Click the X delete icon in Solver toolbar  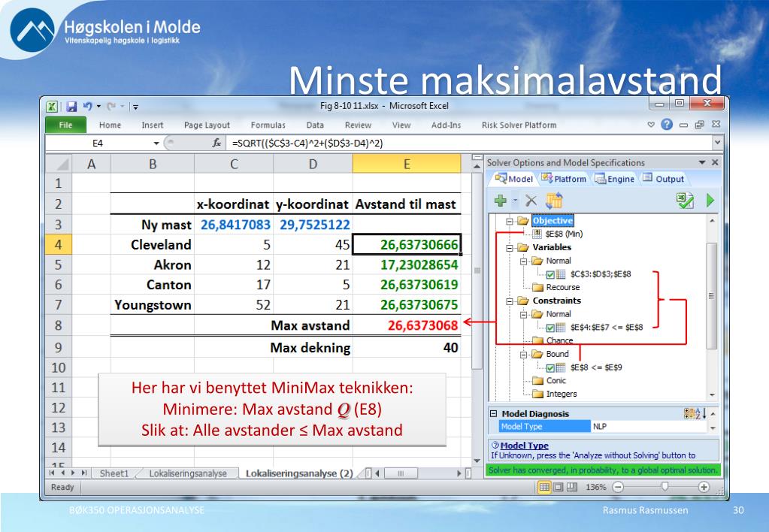tap(531, 201)
